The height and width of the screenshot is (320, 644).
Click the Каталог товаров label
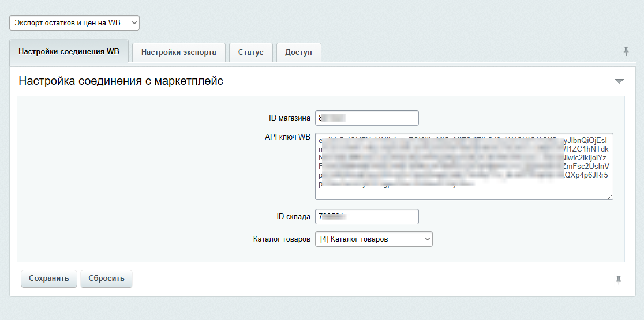[x=282, y=239]
